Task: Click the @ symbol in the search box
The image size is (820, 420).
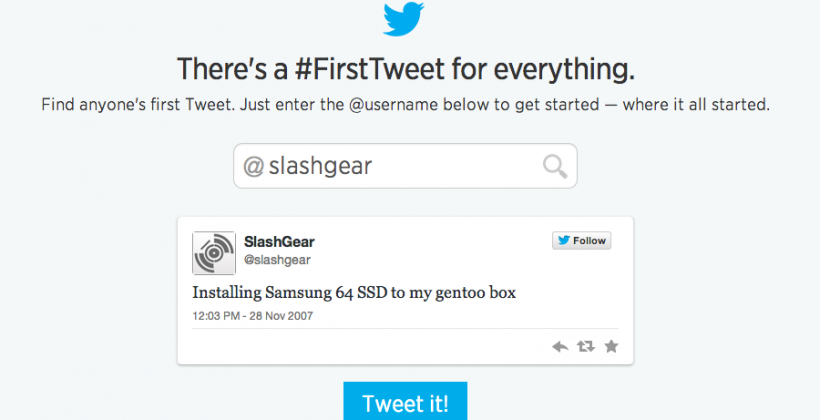Action: [x=253, y=166]
